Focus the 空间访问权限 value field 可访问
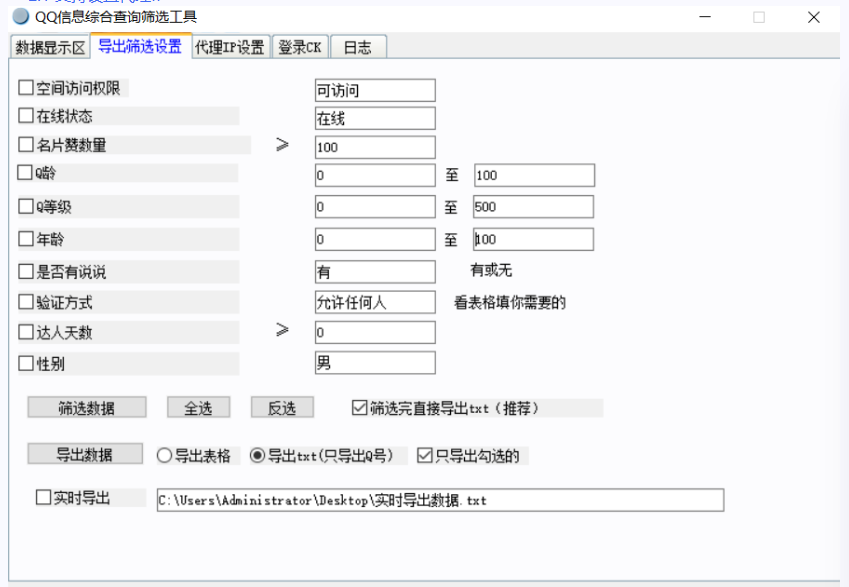 coord(375,90)
